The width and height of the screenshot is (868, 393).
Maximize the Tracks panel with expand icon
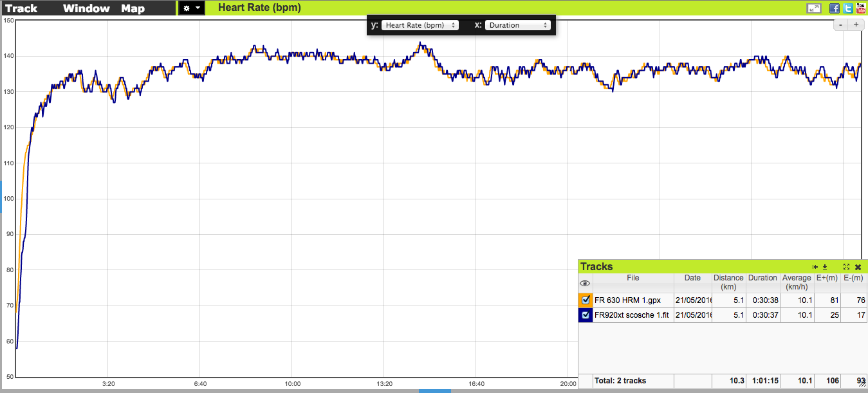point(847,267)
